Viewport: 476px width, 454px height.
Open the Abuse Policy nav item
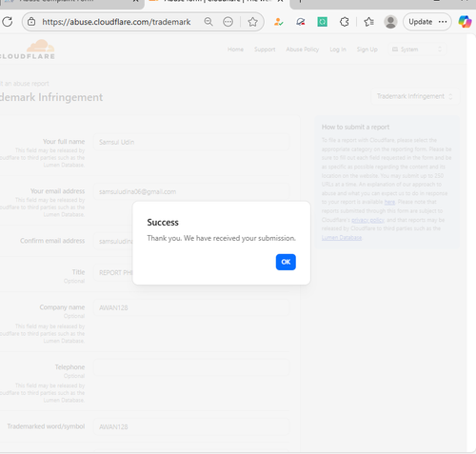pos(302,49)
